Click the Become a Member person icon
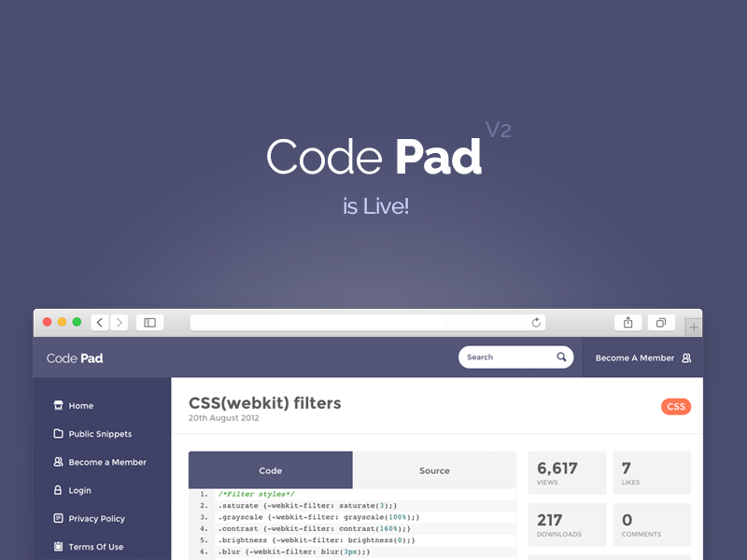The image size is (747, 560). tap(59, 462)
